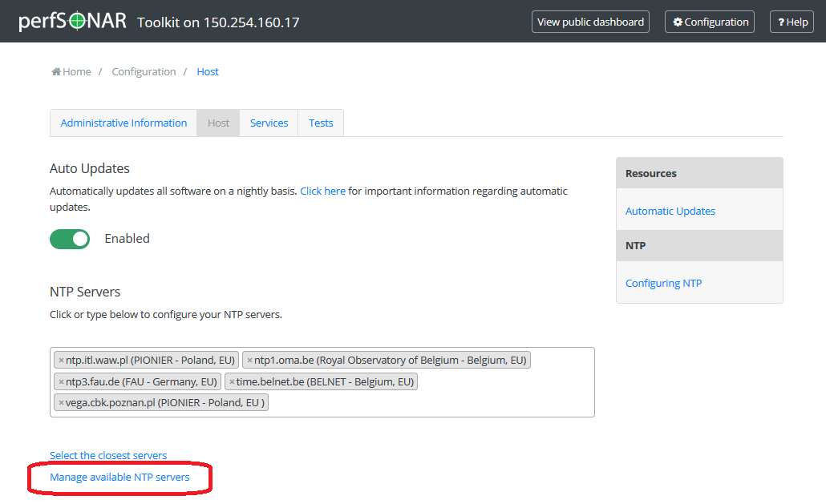Select the Host tab
This screenshot has width=826, height=504.
click(x=218, y=123)
